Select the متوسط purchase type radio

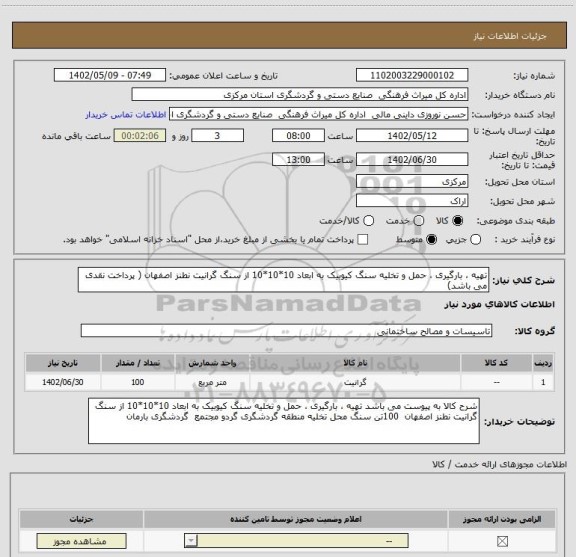[x=431, y=240]
